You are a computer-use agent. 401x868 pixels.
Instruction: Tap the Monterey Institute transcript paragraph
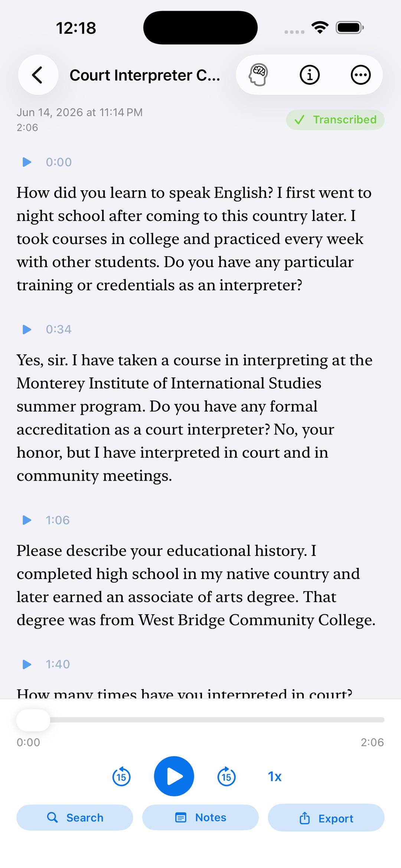click(x=195, y=418)
